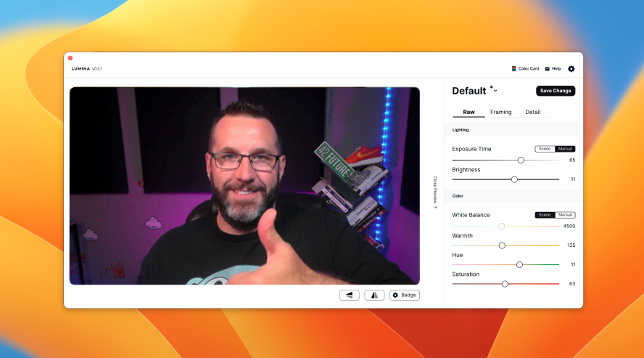Click the Lighting section header
The image size is (644, 358).
[x=461, y=130]
